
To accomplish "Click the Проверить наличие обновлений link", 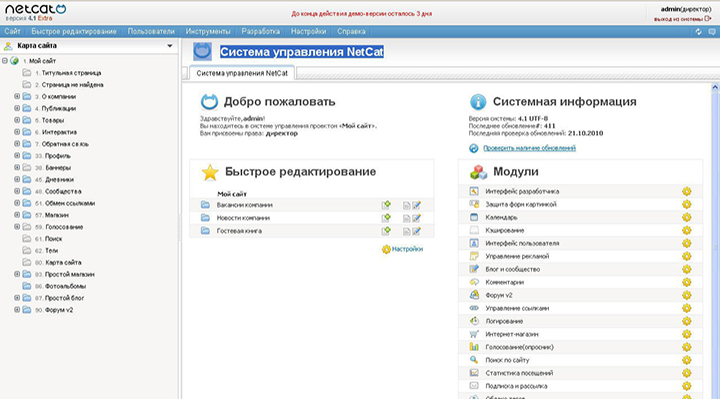I will [x=529, y=148].
